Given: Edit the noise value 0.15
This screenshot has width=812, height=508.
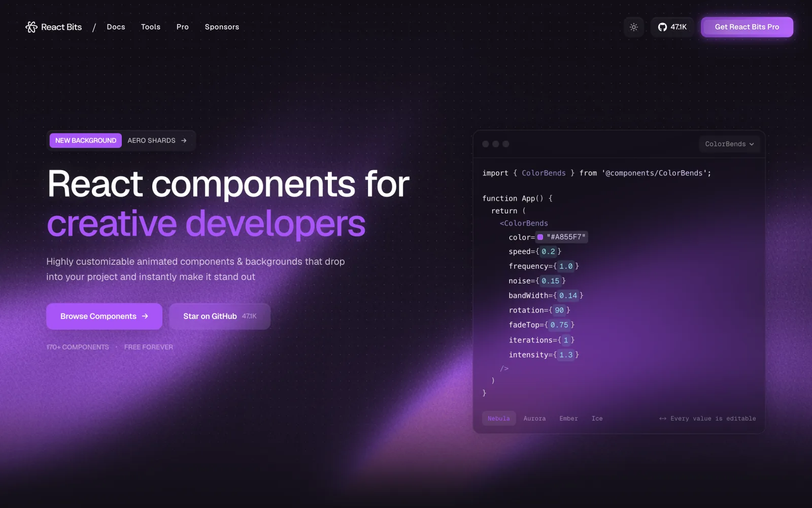Looking at the screenshot, I should (x=551, y=281).
